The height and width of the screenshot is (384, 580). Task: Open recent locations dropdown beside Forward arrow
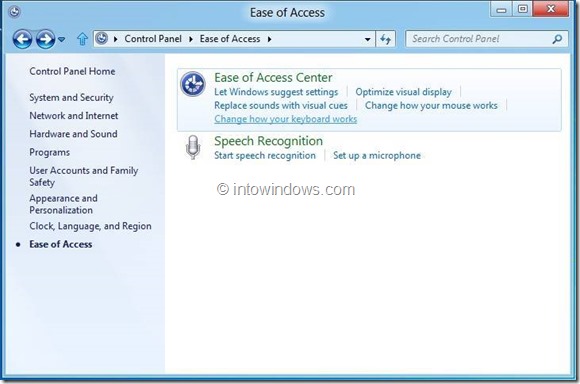coord(62,39)
